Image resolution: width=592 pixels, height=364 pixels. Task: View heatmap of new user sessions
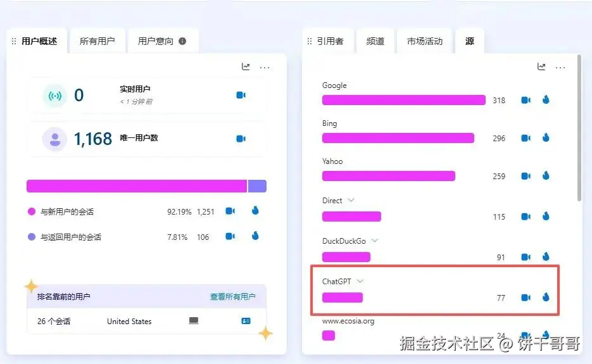pos(255,210)
